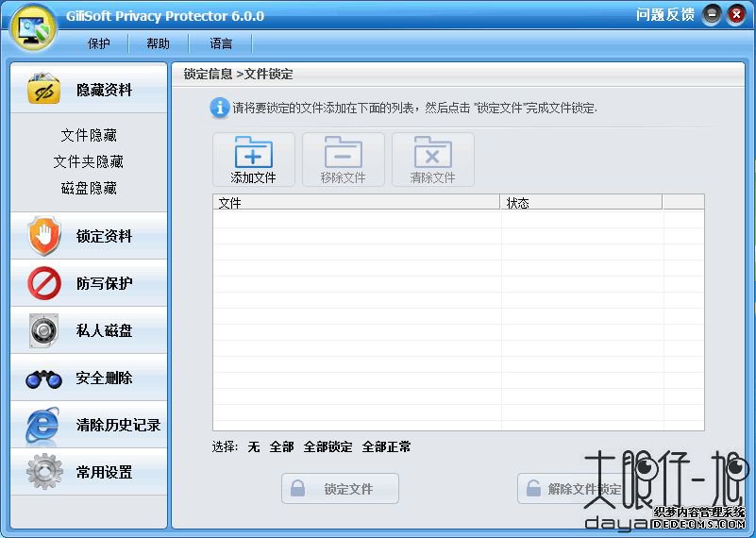
Task: Click the 文件 column header
Action: (x=357, y=203)
